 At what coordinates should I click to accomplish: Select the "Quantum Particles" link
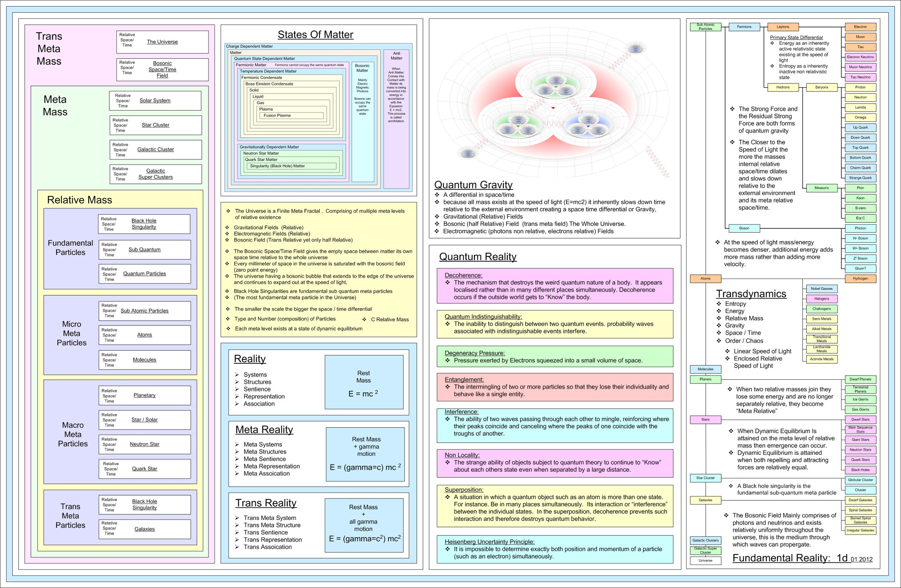(x=145, y=273)
